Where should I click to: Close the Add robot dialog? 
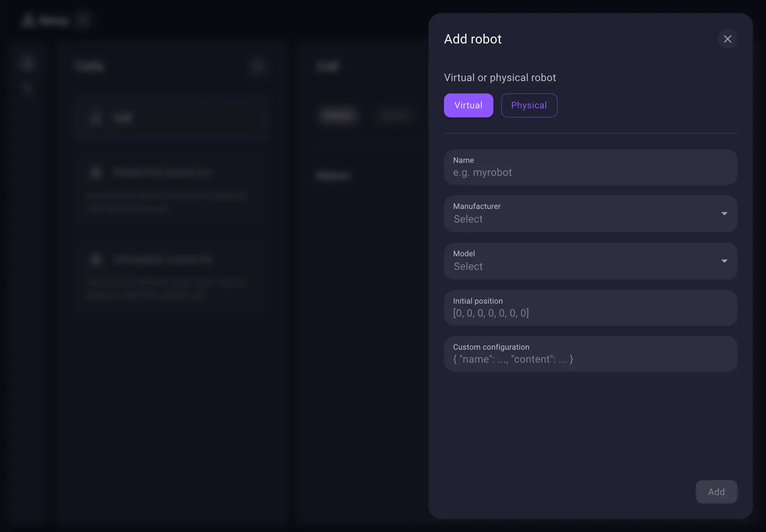coord(727,39)
